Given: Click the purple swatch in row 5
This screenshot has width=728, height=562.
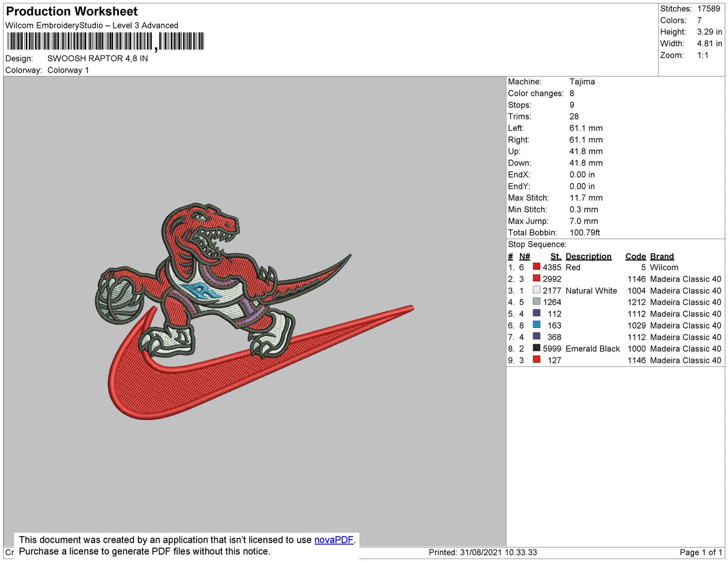Looking at the screenshot, I should pos(536,313).
